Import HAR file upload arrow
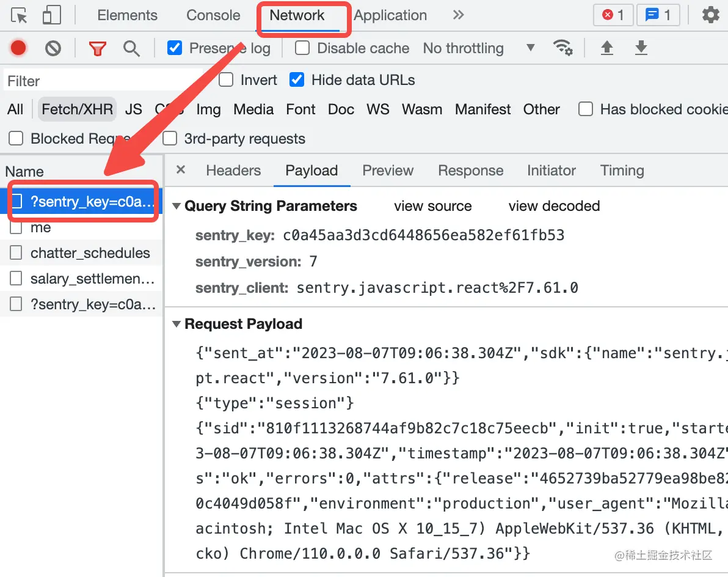The image size is (728, 577). click(607, 48)
